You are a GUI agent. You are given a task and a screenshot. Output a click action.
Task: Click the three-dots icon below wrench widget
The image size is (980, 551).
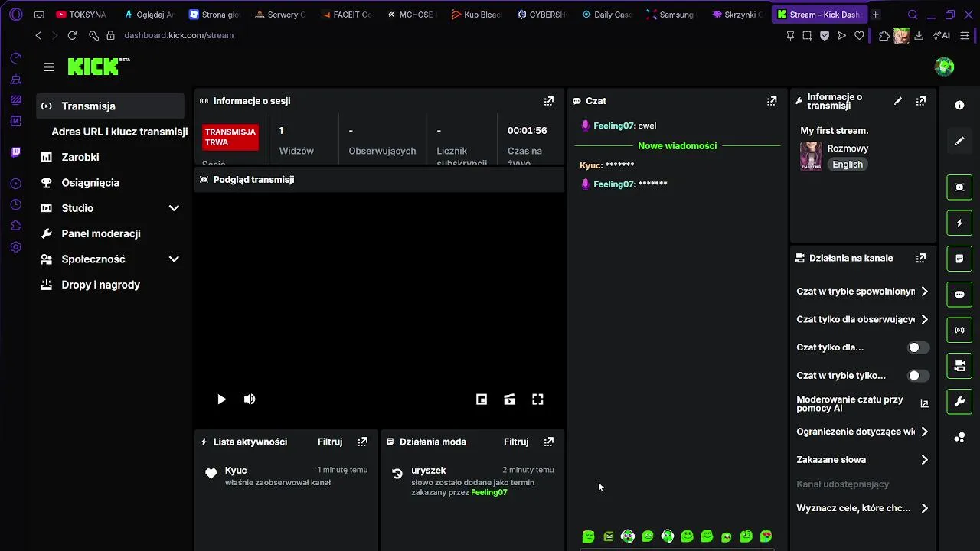[x=959, y=438]
